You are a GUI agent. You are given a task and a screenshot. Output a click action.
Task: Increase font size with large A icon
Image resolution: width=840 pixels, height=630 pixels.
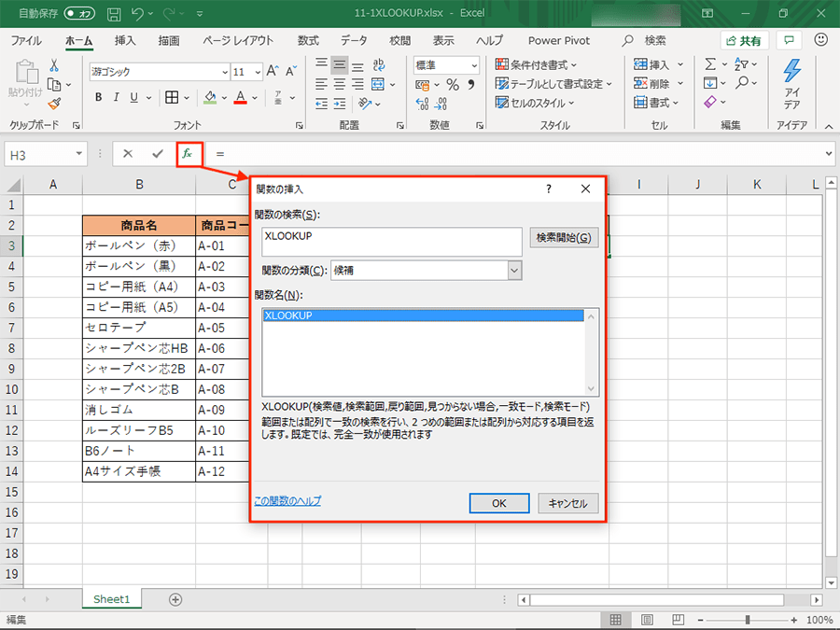[273, 71]
